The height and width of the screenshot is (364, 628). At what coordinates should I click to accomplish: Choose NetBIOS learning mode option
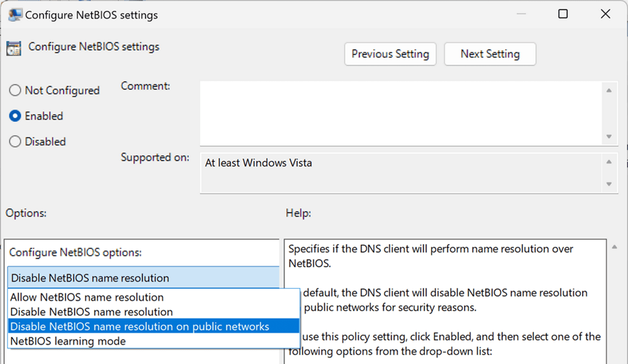pos(154,341)
